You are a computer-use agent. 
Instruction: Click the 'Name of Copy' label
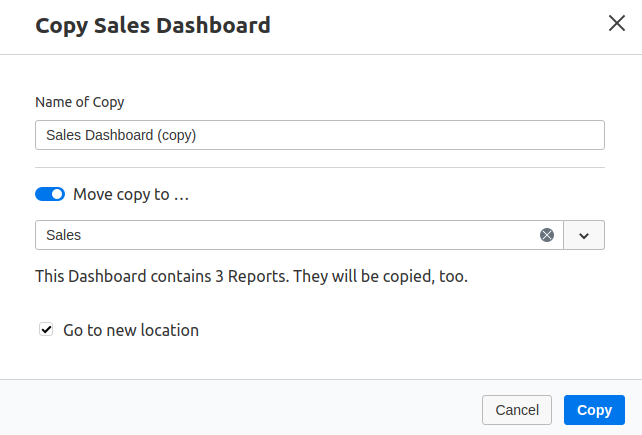[x=79, y=102]
